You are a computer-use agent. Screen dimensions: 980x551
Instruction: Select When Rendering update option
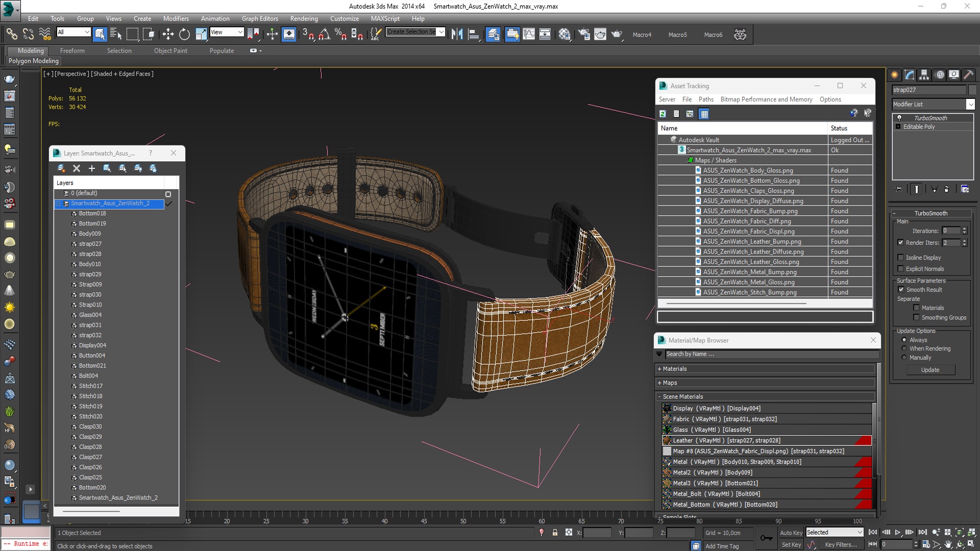[x=904, y=348]
